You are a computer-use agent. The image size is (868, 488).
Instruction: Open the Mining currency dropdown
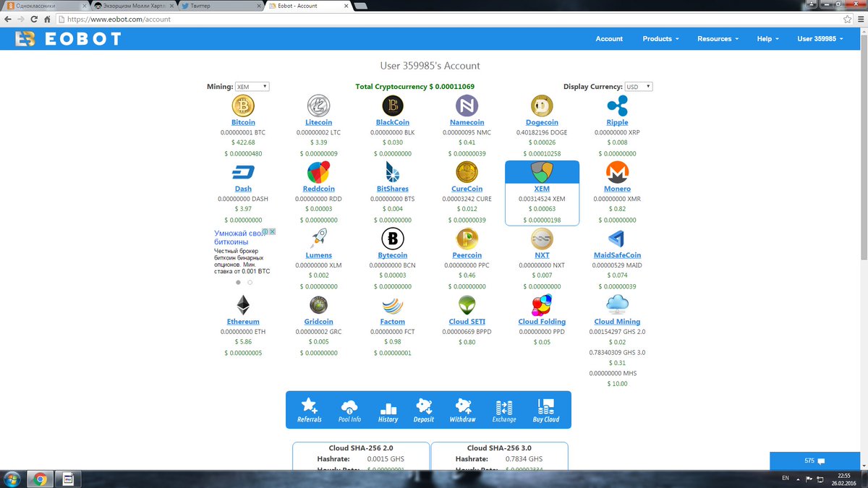click(x=252, y=85)
